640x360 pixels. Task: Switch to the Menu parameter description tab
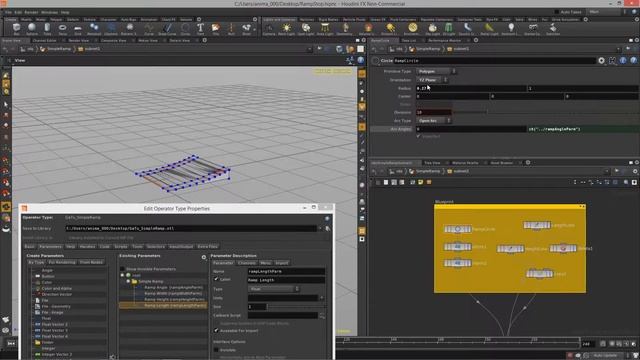coord(265,263)
